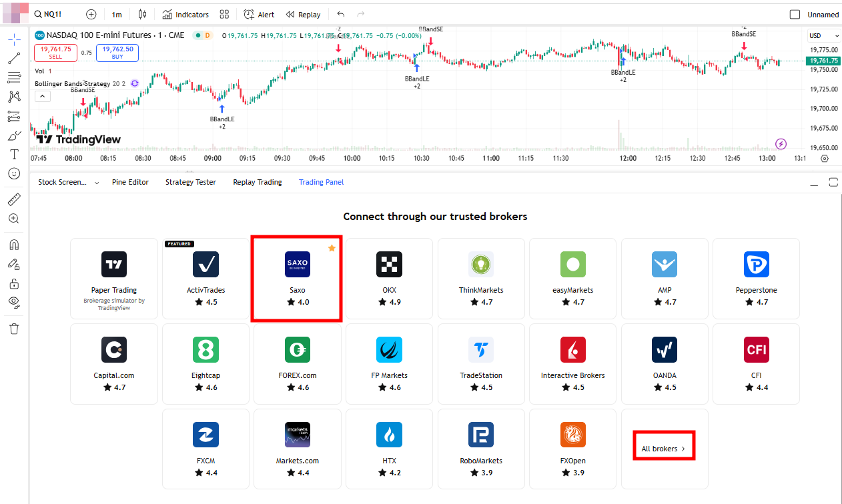Screen dimensions: 842x504
Task: Change the 1m chart interval
Action: (x=117, y=14)
